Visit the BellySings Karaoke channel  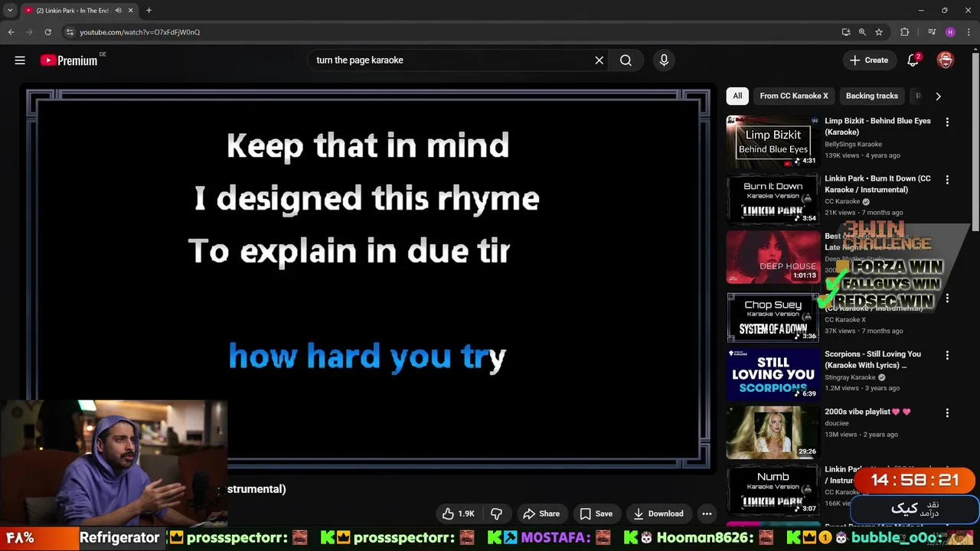[853, 144]
